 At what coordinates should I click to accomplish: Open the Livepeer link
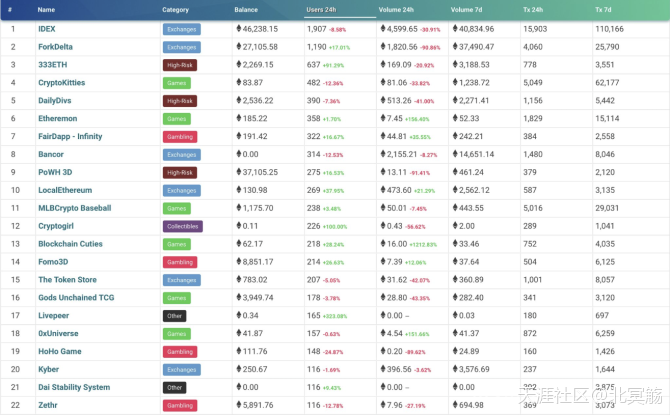53,316
